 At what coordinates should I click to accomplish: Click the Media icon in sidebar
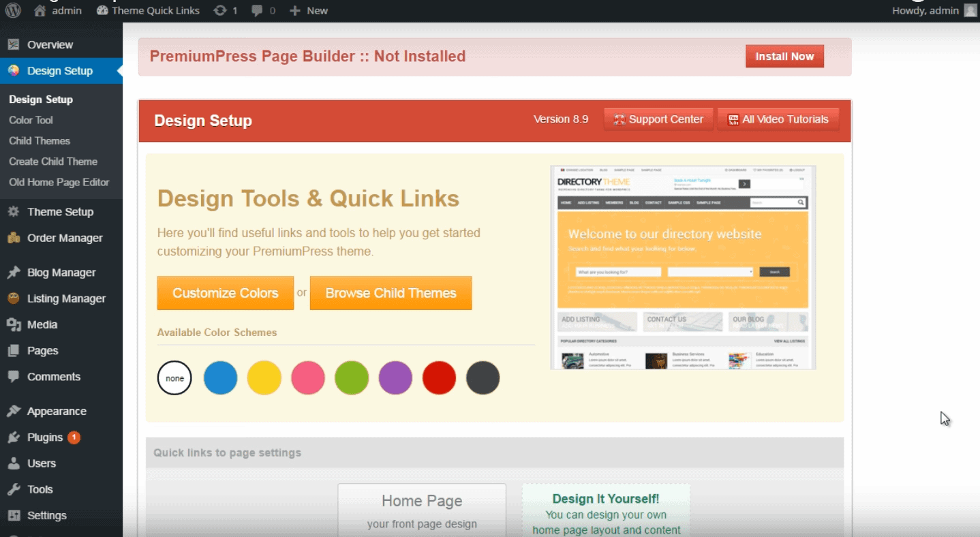pos(13,324)
